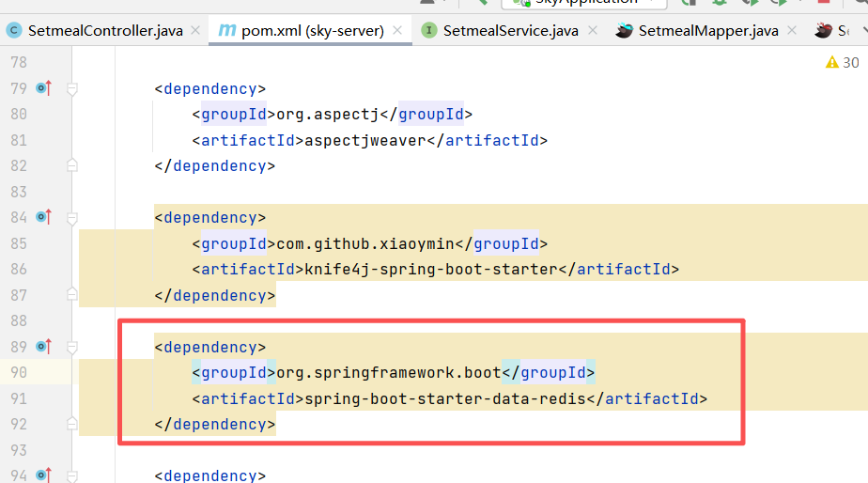The height and width of the screenshot is (483, 868).
Task: Click closing dependency tag on line 92
Action: click(215, 425)
